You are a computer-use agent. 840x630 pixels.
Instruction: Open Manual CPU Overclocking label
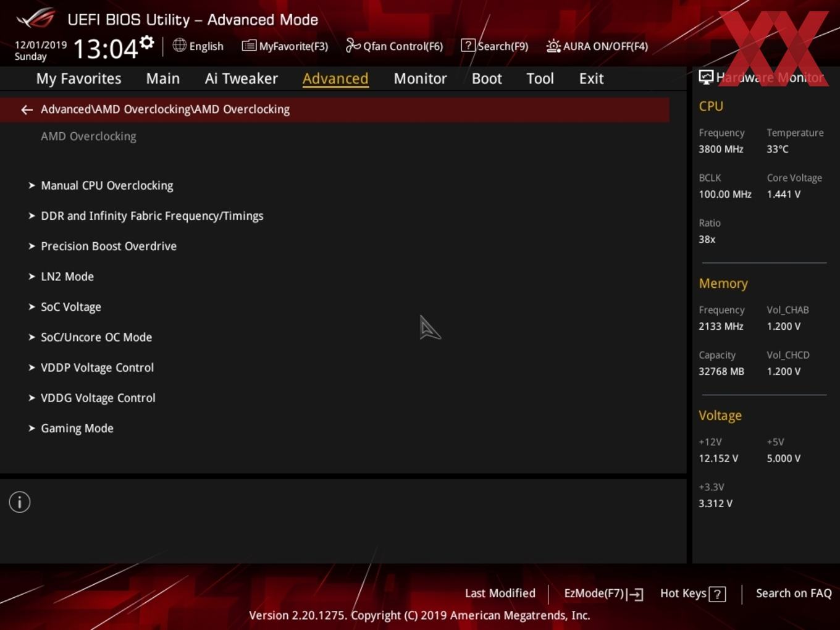(x=107, y=185)
